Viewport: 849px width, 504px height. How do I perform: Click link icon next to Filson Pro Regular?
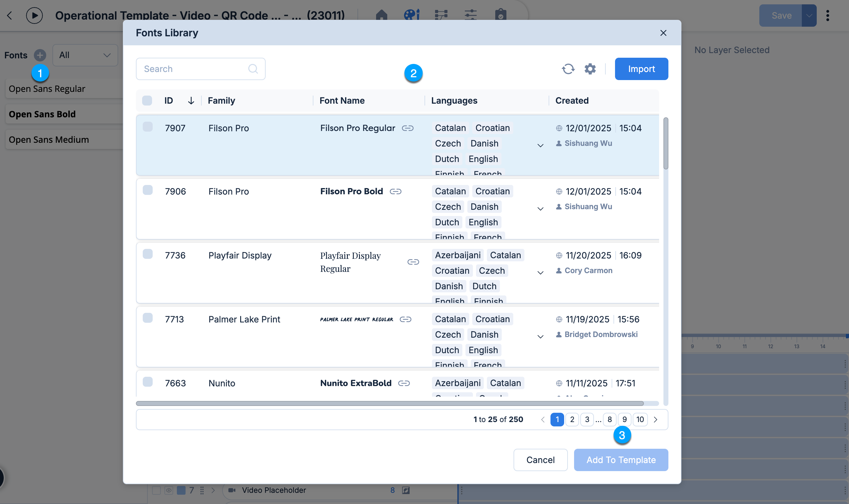pyautogui.click(x=407, y=128)
